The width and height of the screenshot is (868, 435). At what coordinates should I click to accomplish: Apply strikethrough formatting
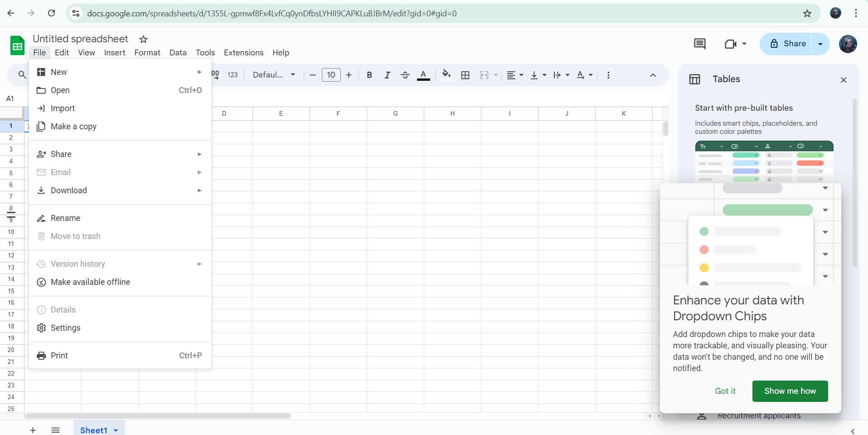[405, 75]
